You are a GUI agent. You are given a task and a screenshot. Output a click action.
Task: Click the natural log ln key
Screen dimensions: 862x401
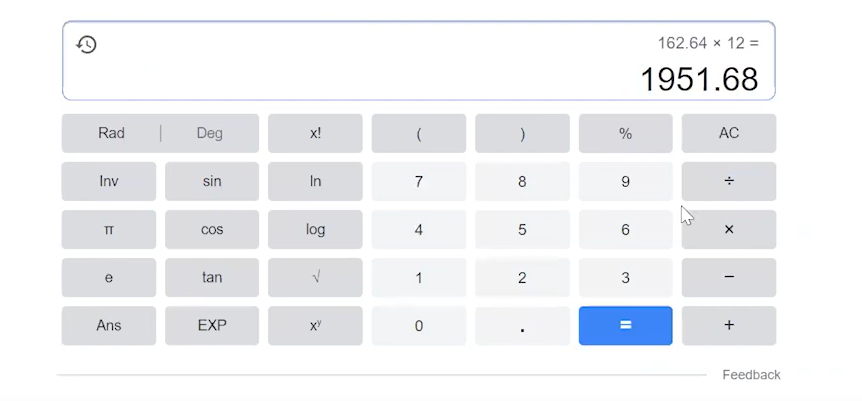(x=315, y=181)
